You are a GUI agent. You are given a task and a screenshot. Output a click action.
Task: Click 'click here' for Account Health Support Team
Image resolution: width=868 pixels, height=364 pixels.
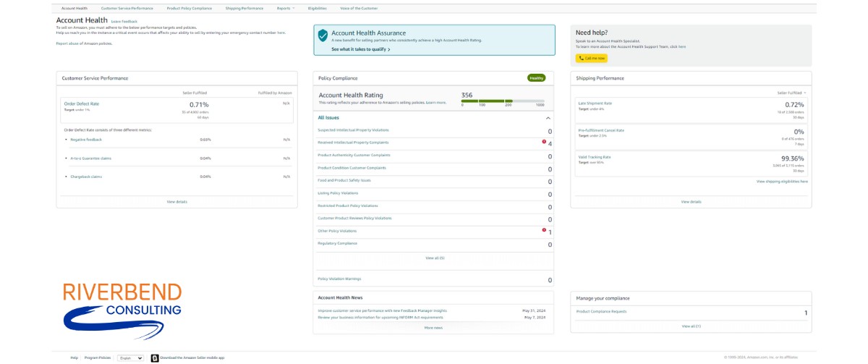click(x=678, y=46)
